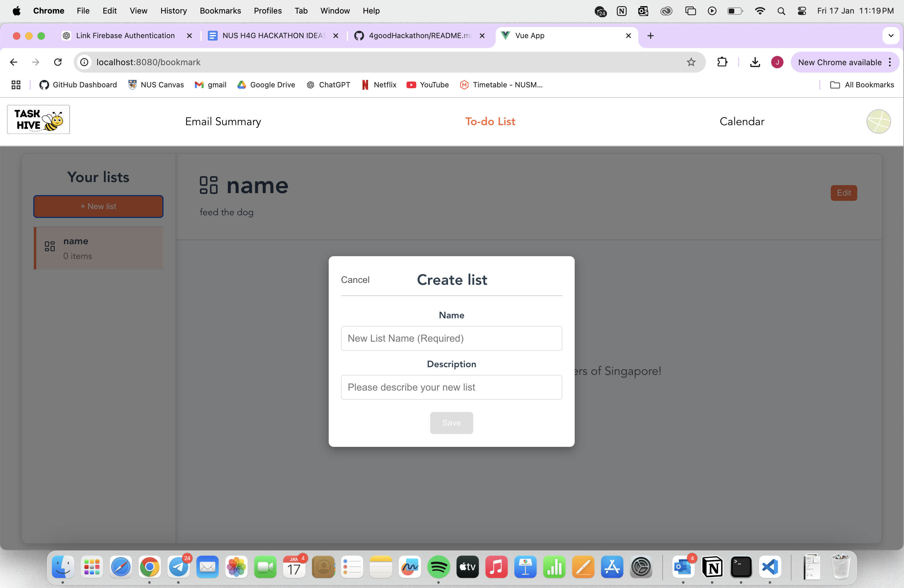Click the list description input field
This screenshot has height=588, width=904.
[x=451, y=387]
